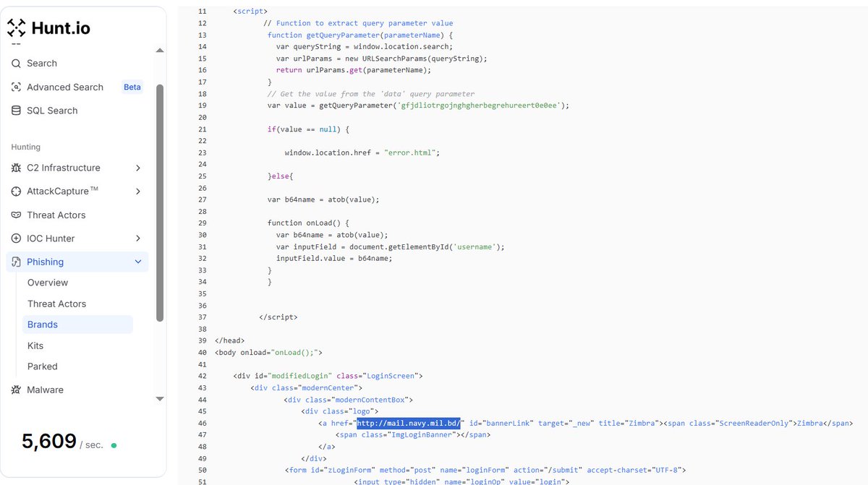Click the sidebar vertical scrollbar thumb

point(160,202)
